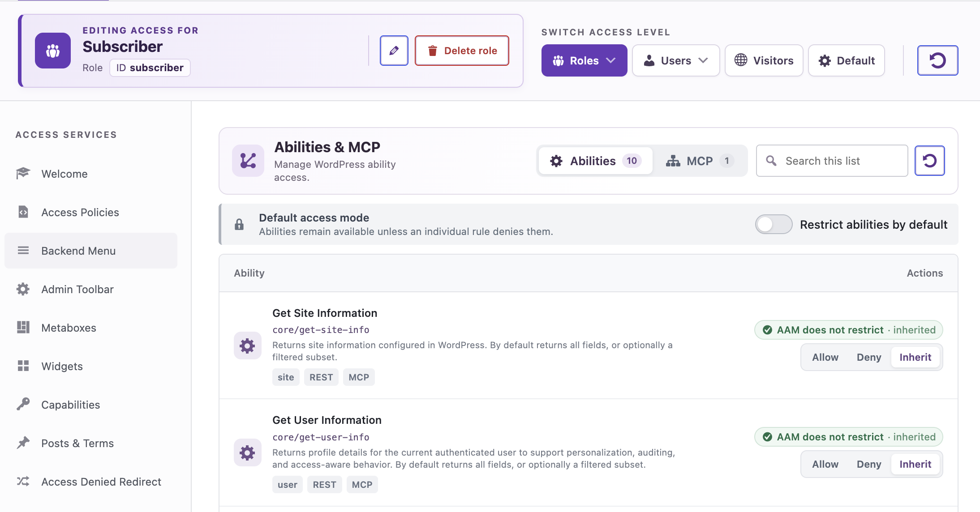980x512 pixels.
Task: Open Widgets service
Action: 91,366
